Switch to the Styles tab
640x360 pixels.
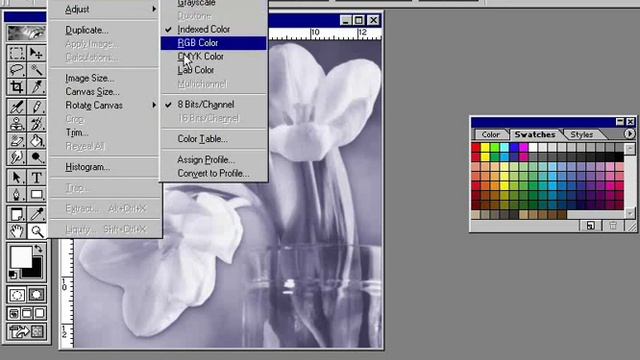(x=581, y=134)
